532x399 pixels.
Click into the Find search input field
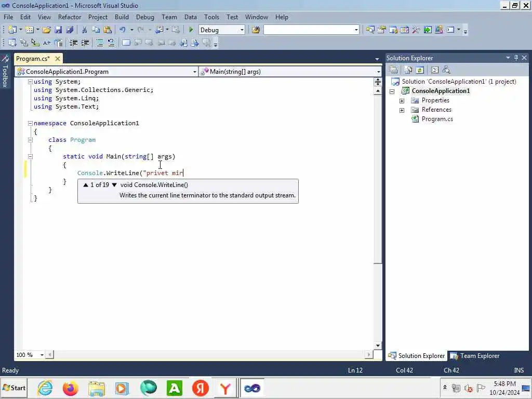[x=308, y=30]
